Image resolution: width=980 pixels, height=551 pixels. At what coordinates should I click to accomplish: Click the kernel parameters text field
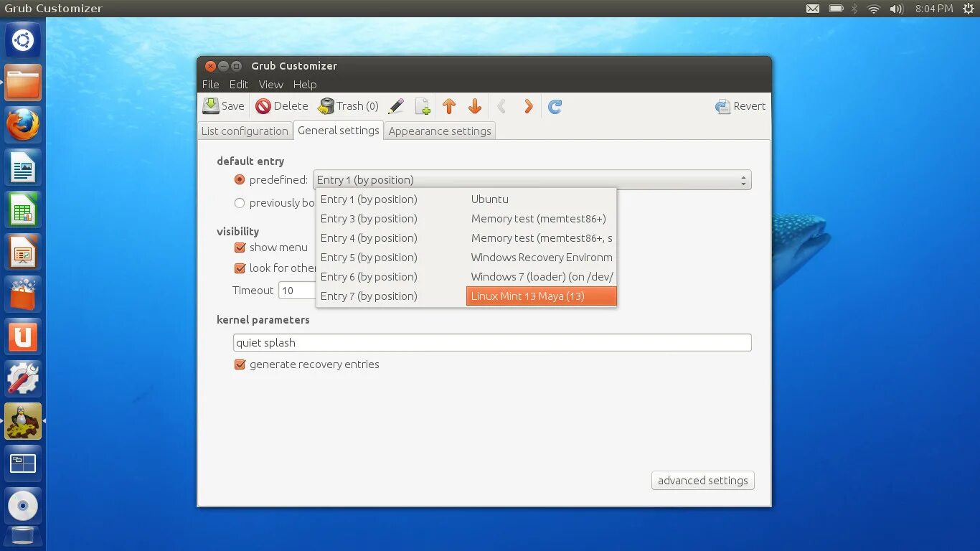[x=492, y=342]
